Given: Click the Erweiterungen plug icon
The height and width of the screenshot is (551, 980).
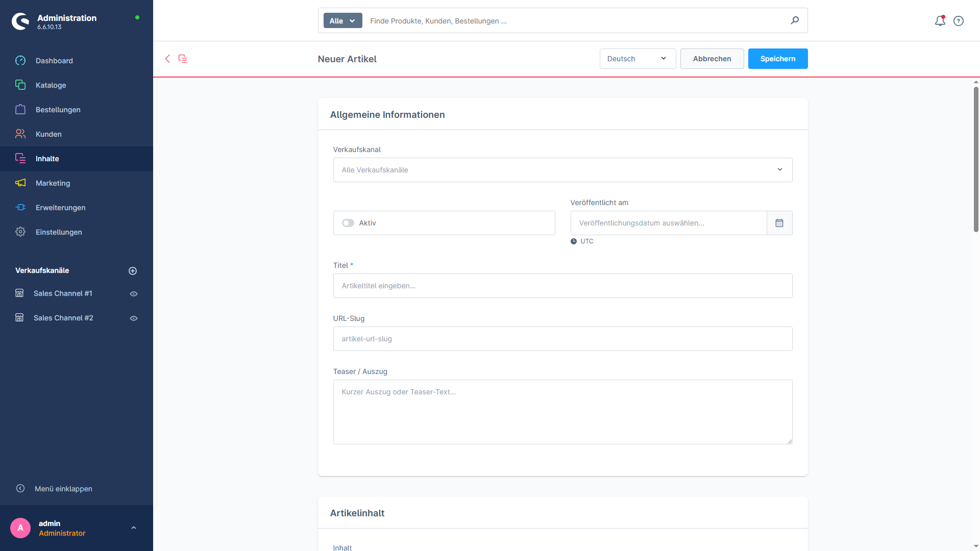Looking at the screenshot, I should (x=20, y=208).
